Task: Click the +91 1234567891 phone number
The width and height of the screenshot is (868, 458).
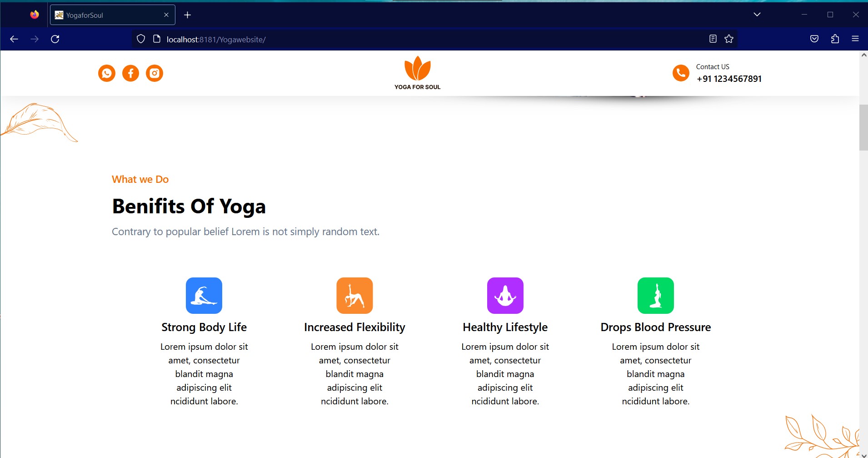Action: click(729, 79)
